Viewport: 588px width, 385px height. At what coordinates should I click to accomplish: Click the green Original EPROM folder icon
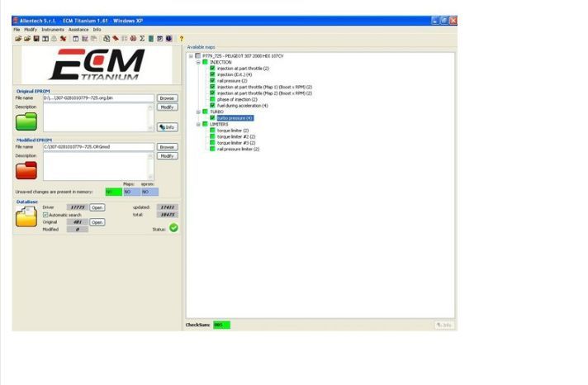click(x=26, y=121)
